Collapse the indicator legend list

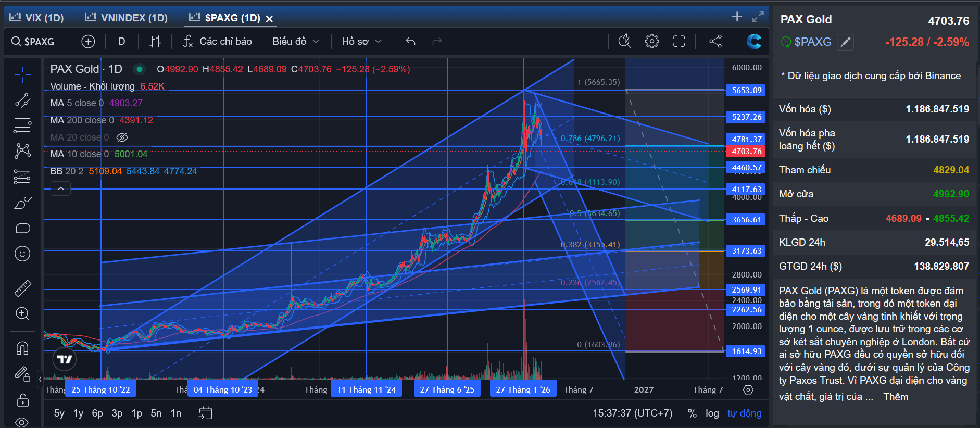tap(61, 188)
